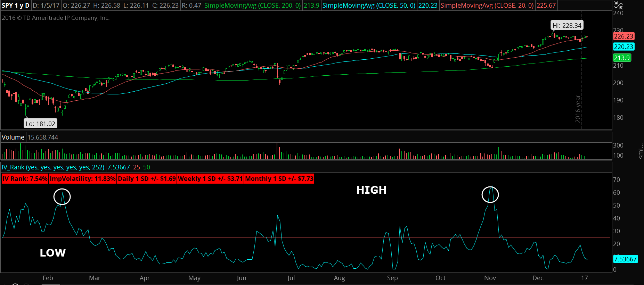Click the chart scale adjust icon above price axis
This screenshot has width=644, height=285.
coord(619,5)
